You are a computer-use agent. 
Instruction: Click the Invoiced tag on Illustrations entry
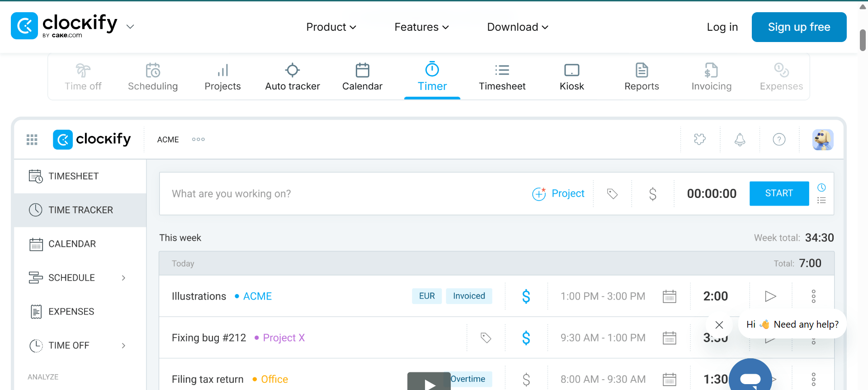click(x=469, y=296)
